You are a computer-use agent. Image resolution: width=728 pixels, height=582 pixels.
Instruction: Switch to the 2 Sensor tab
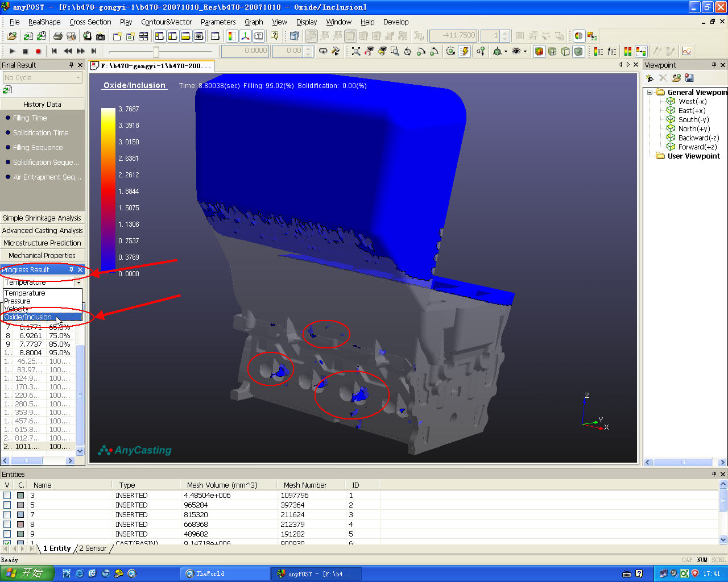tap(93, 548)
